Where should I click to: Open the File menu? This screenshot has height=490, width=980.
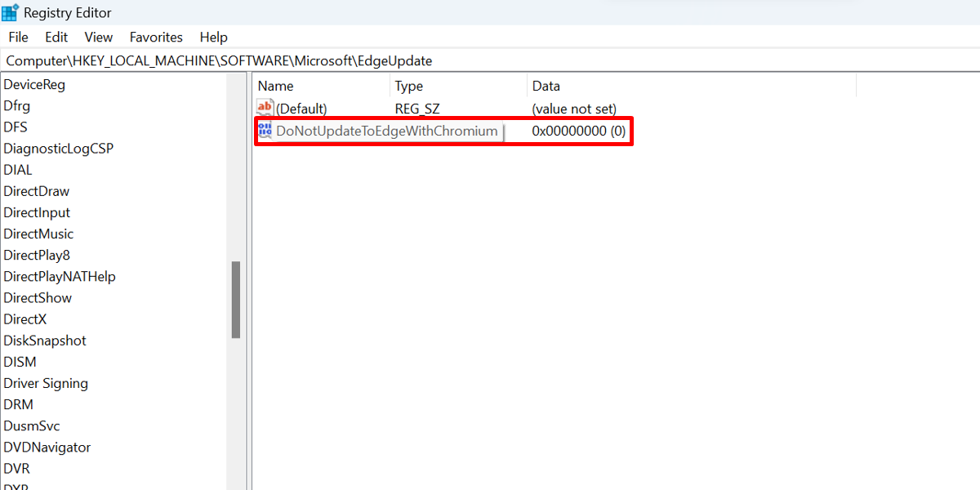18,37
